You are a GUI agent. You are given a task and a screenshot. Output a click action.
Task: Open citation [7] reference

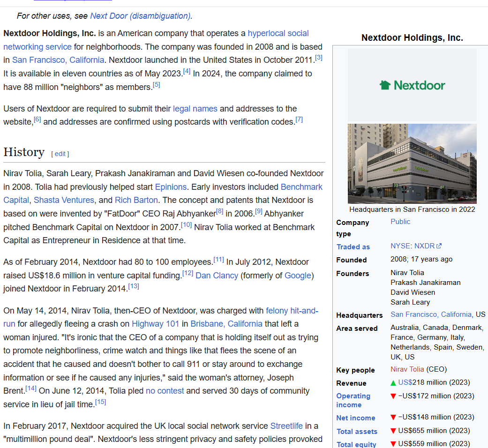click(x=299, y=119)
